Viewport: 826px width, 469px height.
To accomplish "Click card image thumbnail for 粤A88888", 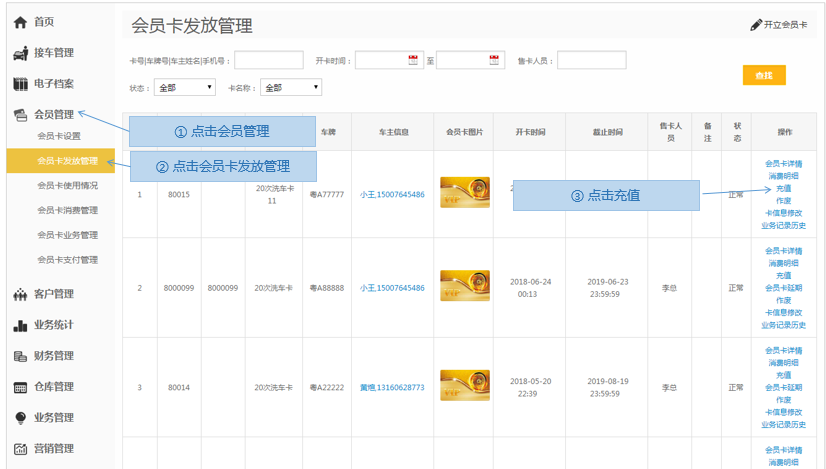I will (x=465, y=287).
